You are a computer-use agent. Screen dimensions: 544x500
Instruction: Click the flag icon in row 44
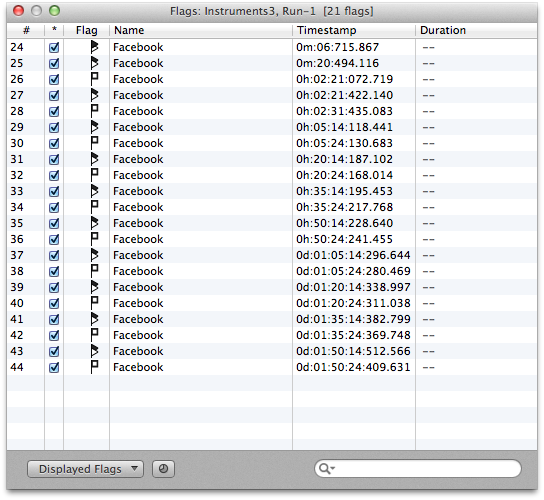[x=94, y=367]
